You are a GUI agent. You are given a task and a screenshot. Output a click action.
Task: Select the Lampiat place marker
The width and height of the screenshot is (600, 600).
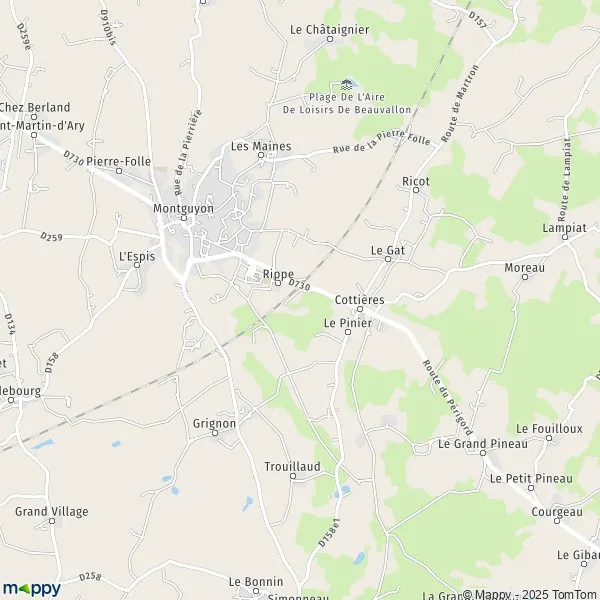(565, 237)
